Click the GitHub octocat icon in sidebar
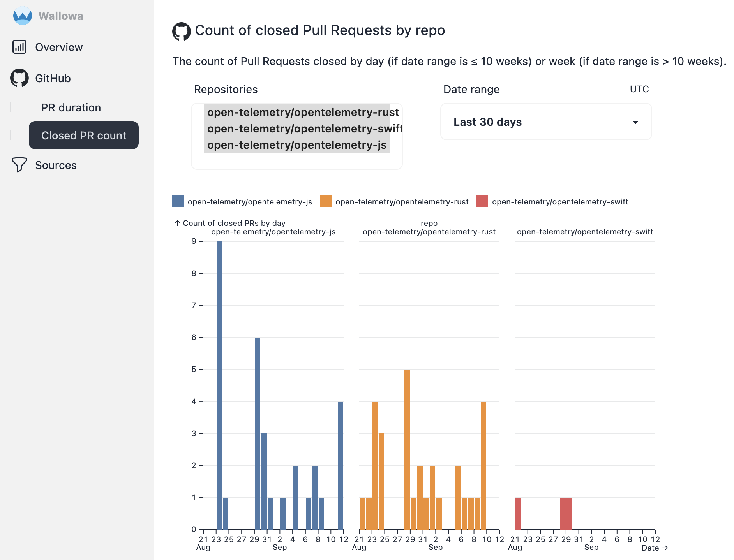This screenshot has width=734, height=560. [x=19, y=78]
